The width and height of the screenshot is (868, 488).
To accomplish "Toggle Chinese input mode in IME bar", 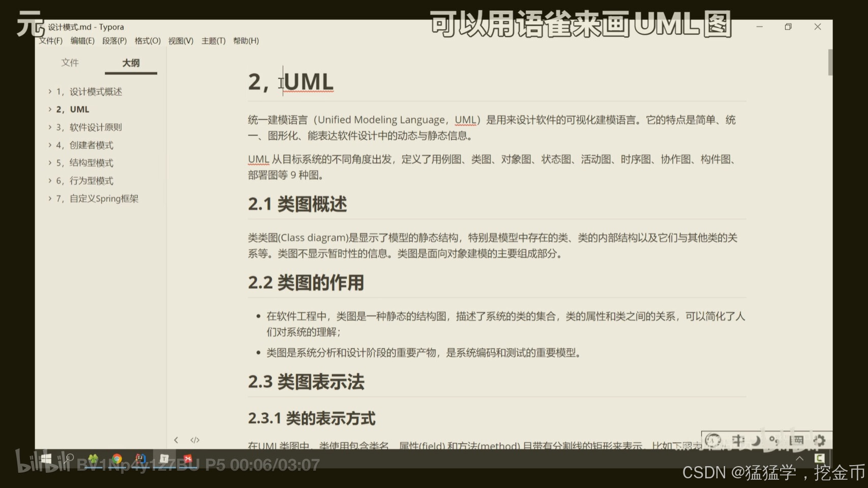I will [738, 440].
